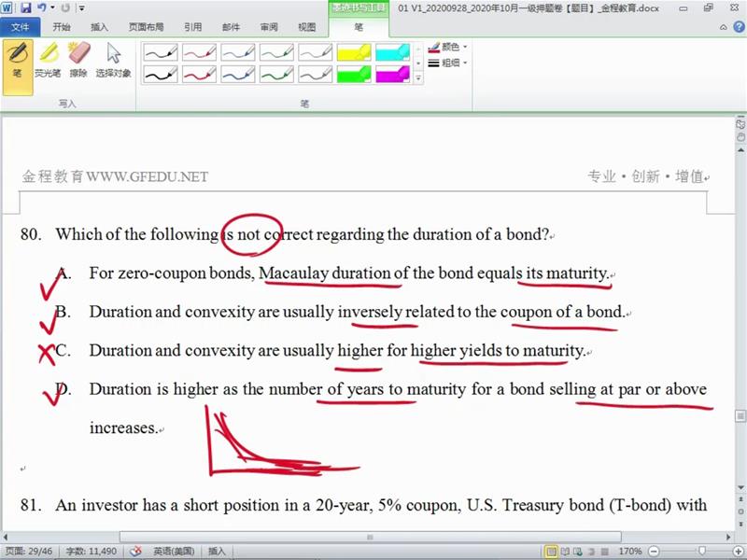Click the 字数: 11,490 word count
Image resolution: width=747 pixels, height=560 pixels.
91,552
